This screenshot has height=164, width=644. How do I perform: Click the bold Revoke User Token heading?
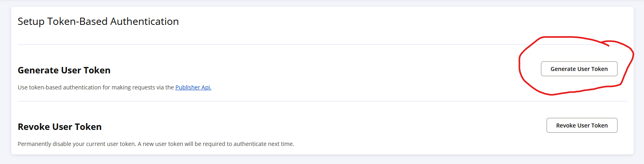(x=60, y=127)
